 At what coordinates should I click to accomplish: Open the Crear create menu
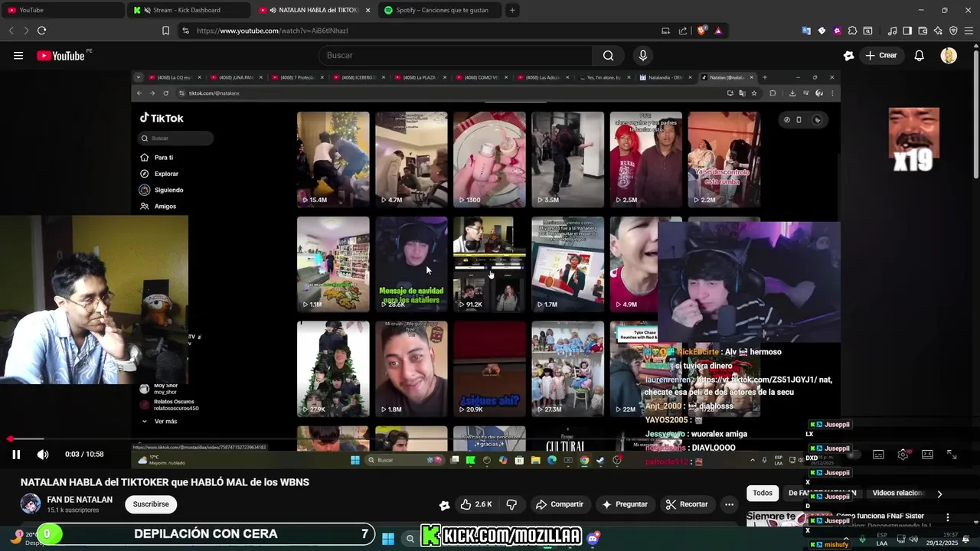pos(880,55)
